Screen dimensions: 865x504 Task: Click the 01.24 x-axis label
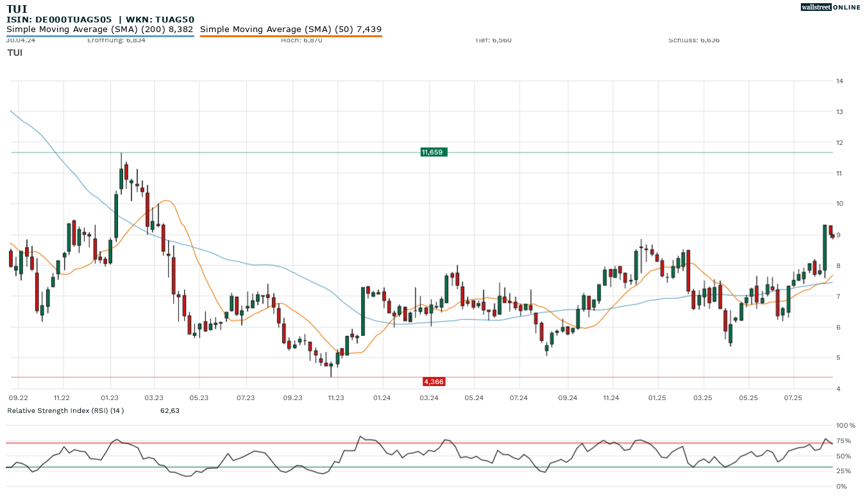(x=382, y=398)
